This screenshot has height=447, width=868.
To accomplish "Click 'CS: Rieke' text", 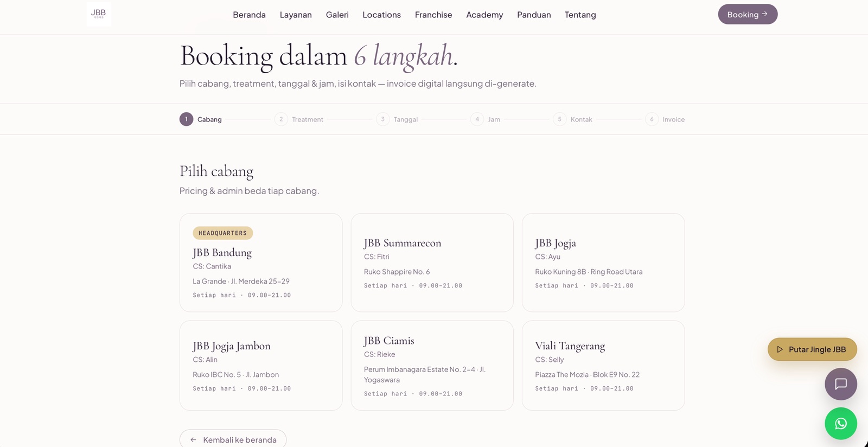I will pos(380,354).
